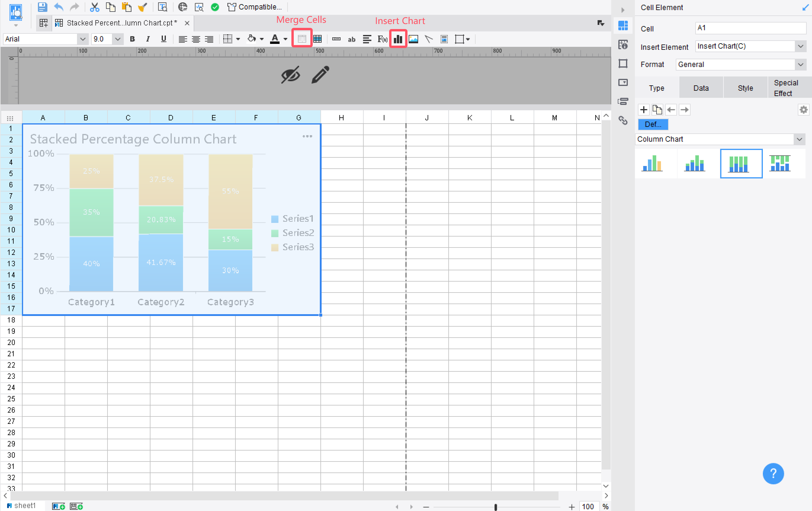Click the Format Painter brush icon

pos(143,7)
